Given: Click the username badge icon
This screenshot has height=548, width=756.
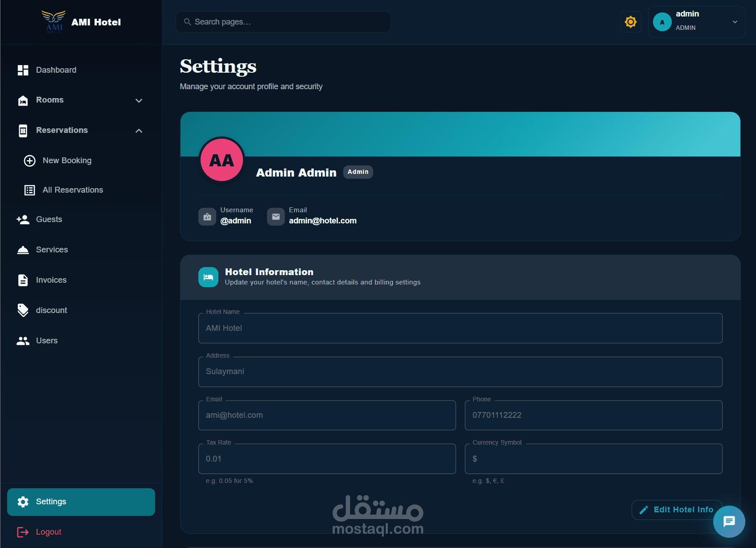Looking at the screenshot, I should point(207,217).
